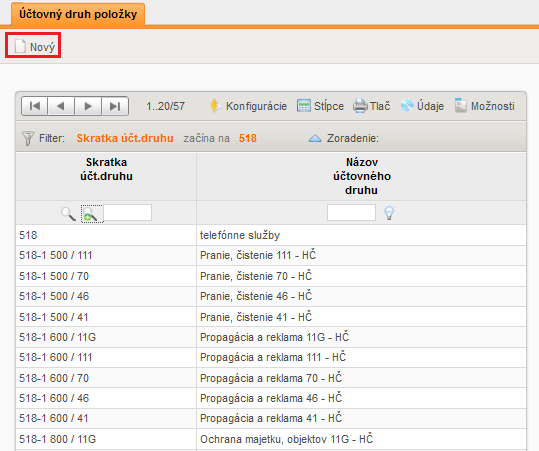539x451 pixels.
Task: Open the Stĺpce columns chooser
Action: click(320, 106)
